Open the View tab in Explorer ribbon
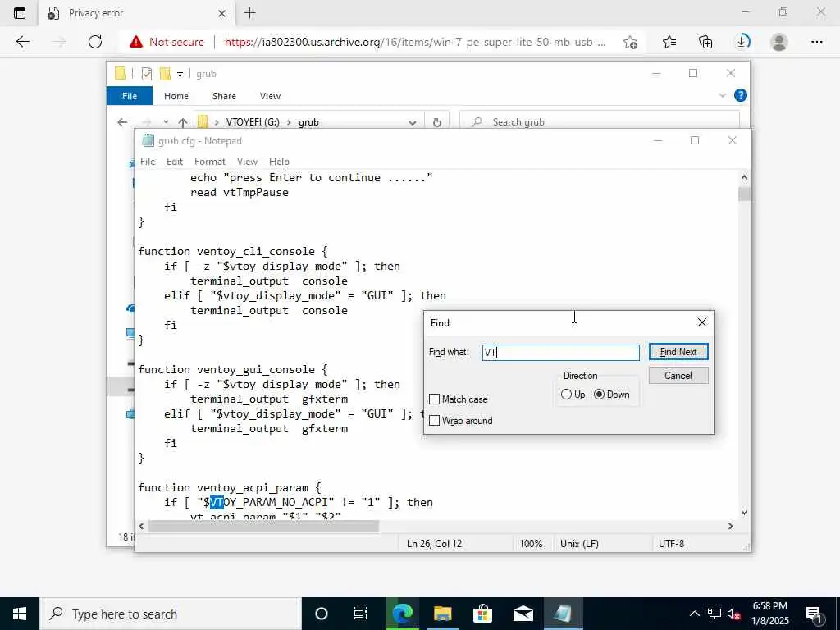The height and width of the screenshot is (630, 840). pos(270,96)
